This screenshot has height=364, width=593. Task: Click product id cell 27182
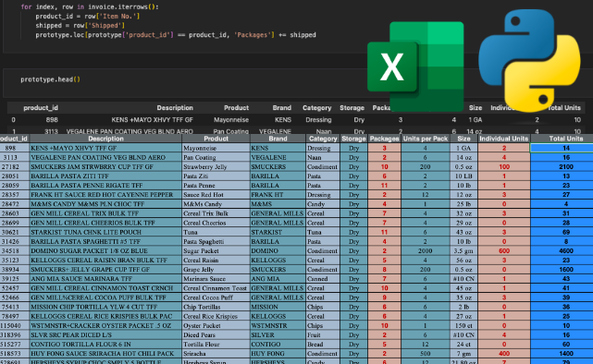click(15, 166)
